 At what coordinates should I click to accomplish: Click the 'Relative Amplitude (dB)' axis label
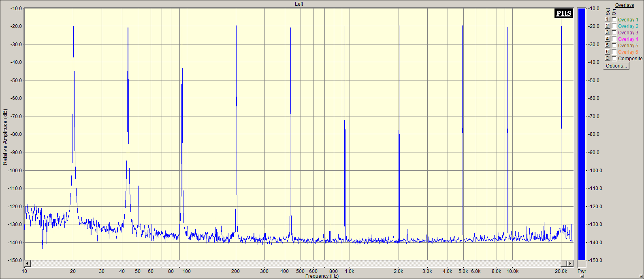click(5, 137)
